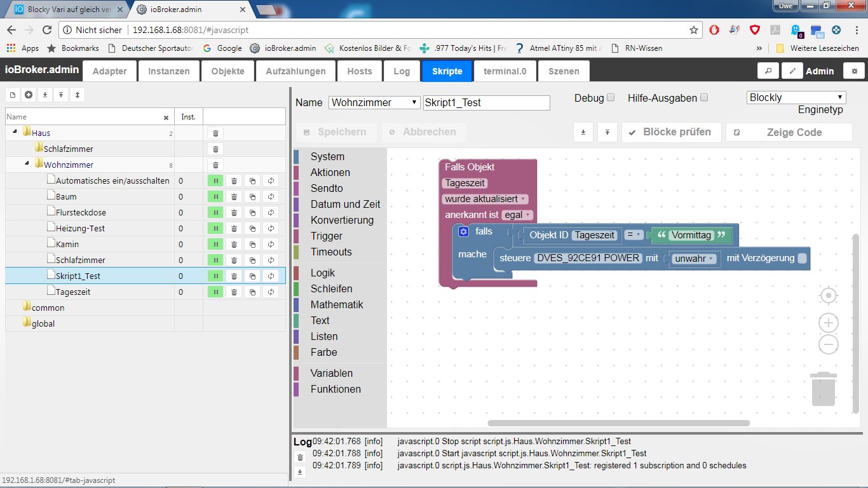Toggle the mit Verzögerung checkbox in the block

click(x=803, y=258)
